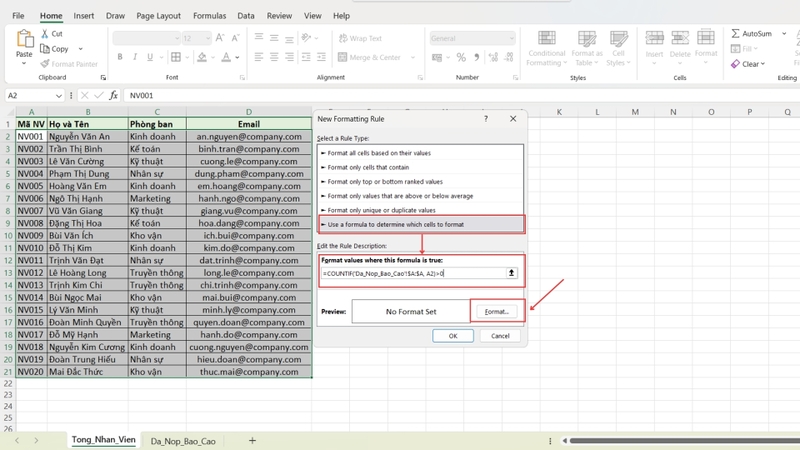Toggle Bold formatting
The width and height of the screenshot is (800, 450).
(x=120, y=57)
